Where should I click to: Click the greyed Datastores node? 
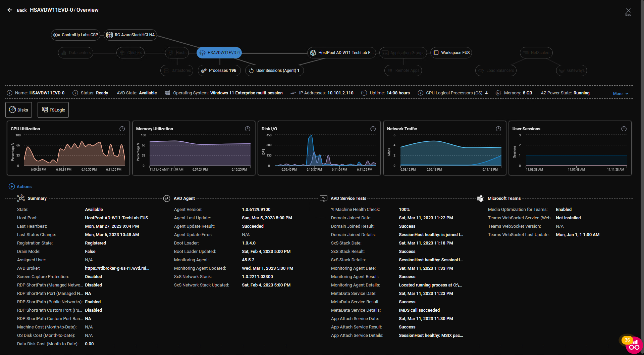click(x=177, y=71)
